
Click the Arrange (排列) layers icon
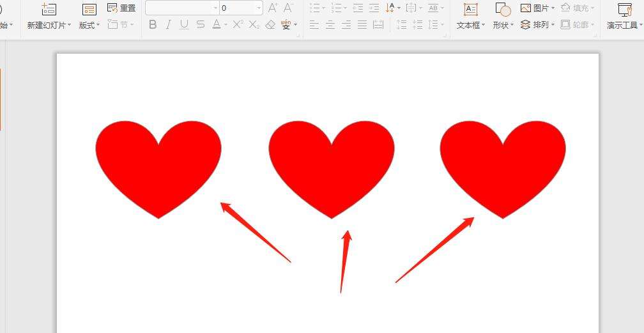525,25
